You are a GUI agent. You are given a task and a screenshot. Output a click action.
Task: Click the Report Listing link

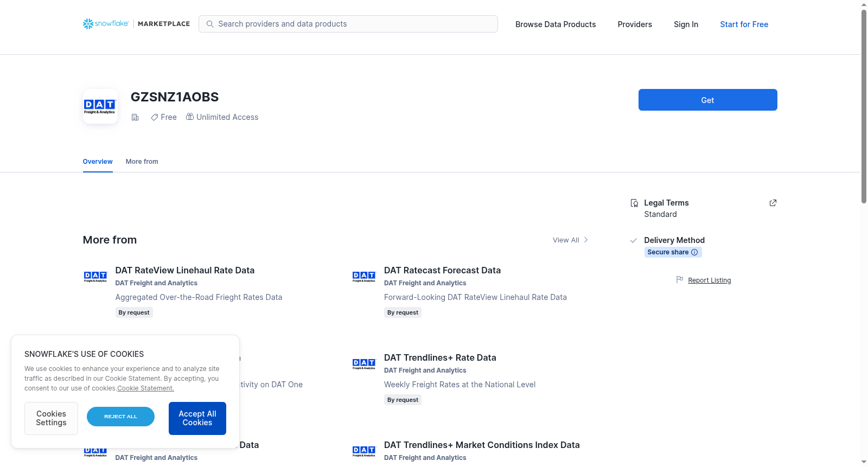click(710, 280)
